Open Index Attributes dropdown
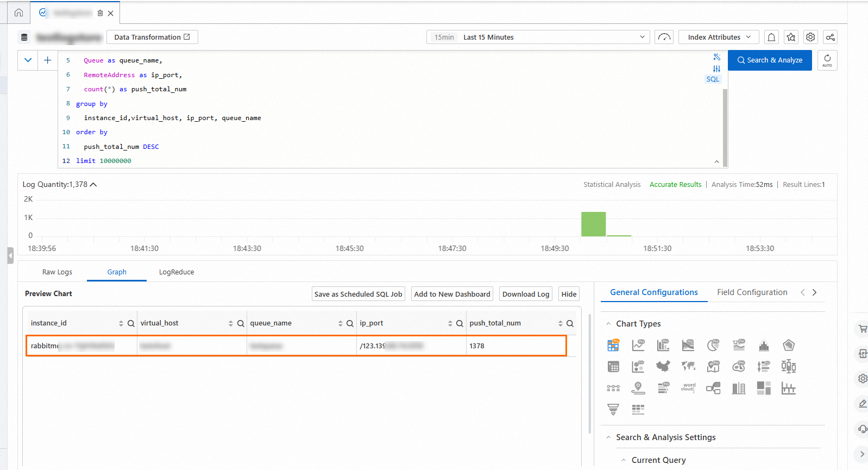This screenshot has width=868, height=470. point(719,37)
